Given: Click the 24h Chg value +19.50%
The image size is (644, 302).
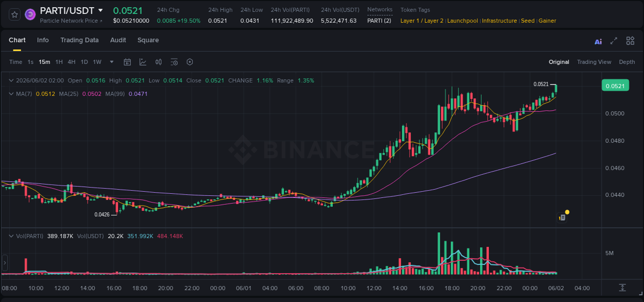Looking at the screenshot, I should [x=189, y=21].
